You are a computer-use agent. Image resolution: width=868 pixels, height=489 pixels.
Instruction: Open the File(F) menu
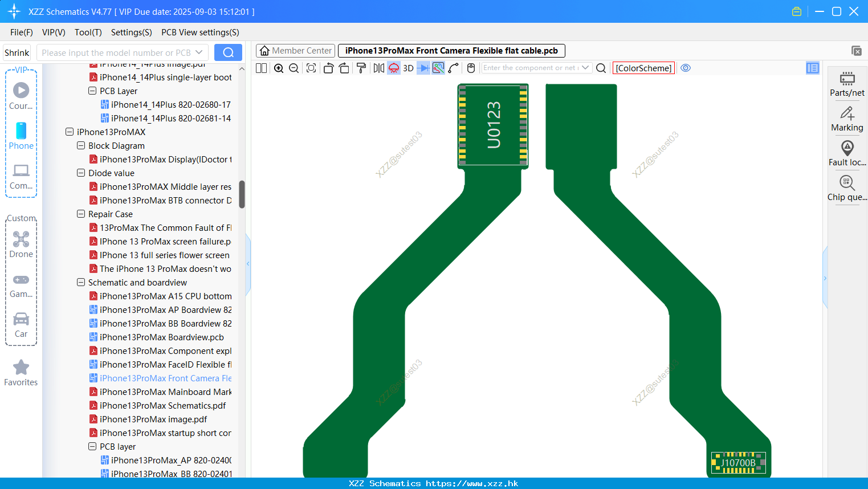click(22, 32)
